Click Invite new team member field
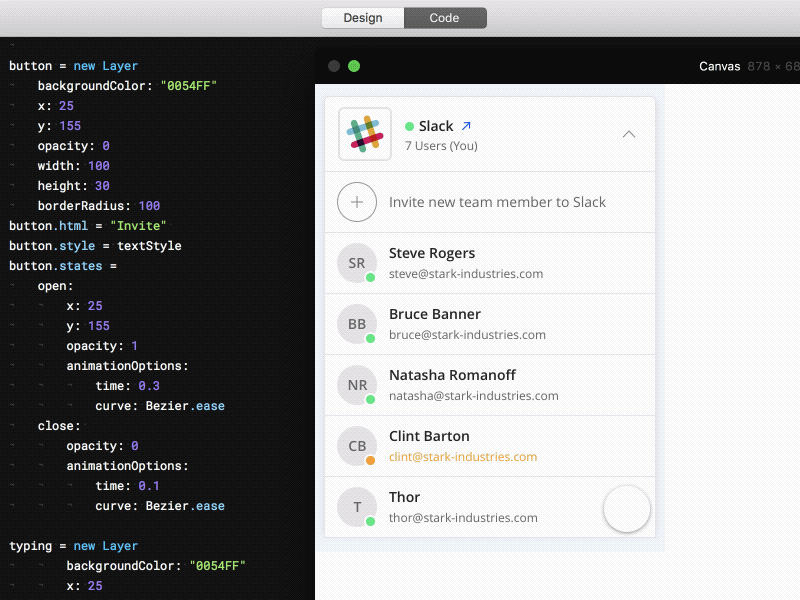 point(497,202)
